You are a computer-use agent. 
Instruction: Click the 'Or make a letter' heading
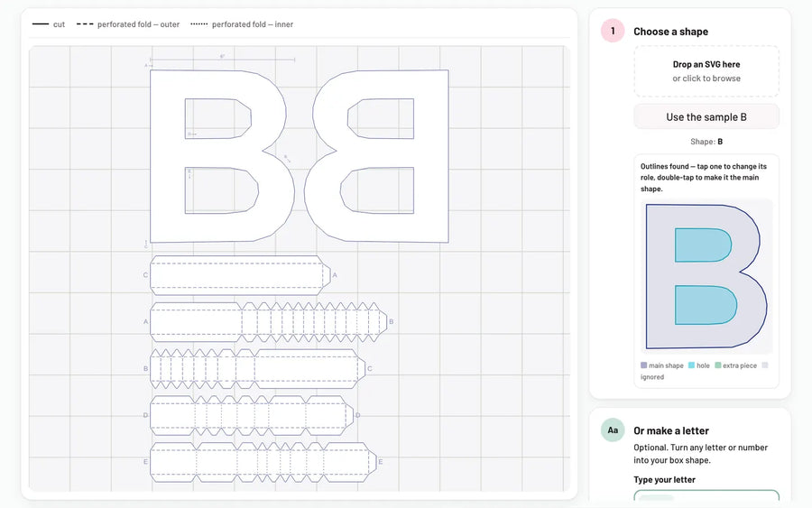tap(671, 430)
